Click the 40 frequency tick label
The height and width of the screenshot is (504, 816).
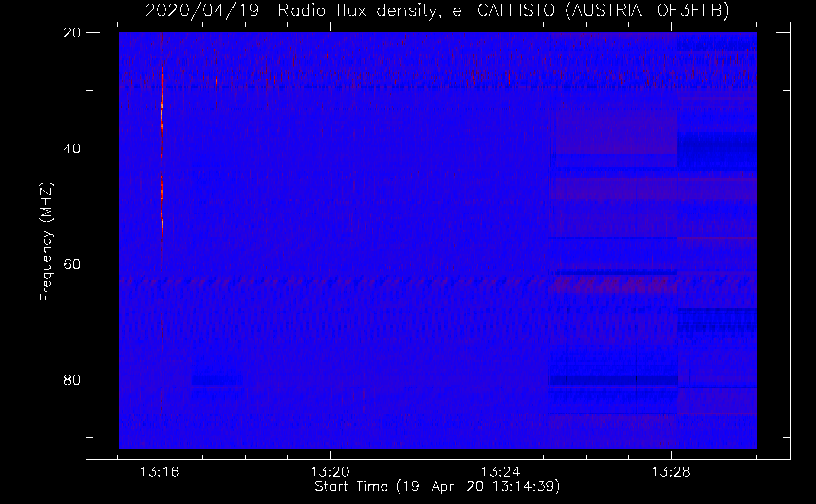tap(72, 148)
